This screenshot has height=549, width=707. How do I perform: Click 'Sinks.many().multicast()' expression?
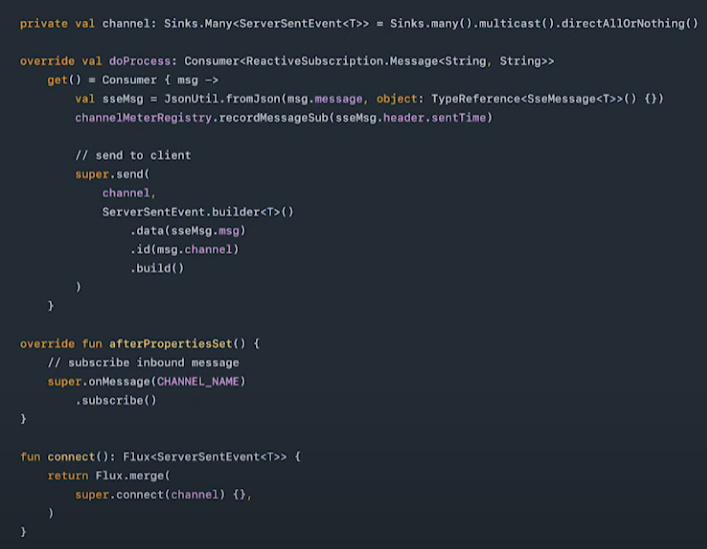pyautogui.click(x=472, y=23)
